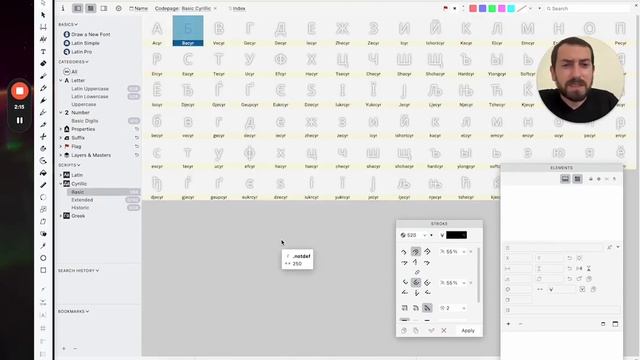Screen dimensions: 640x360
Task: Toggle Elements panel second view mode button
Action: pyautogui.click(x=577, y=179)
